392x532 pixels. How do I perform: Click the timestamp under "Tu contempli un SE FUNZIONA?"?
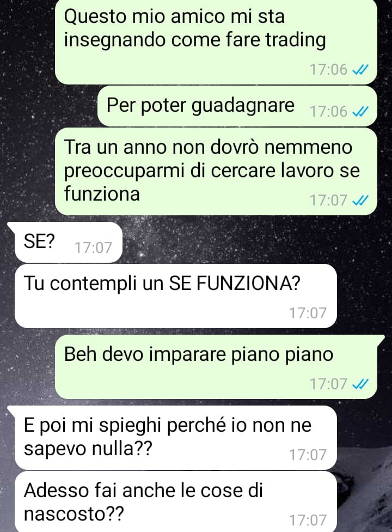click(308, 313)
